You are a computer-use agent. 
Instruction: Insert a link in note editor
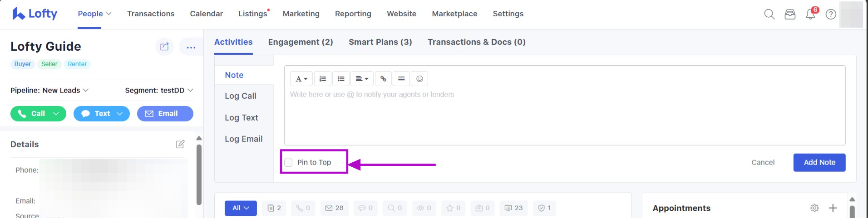[383, 79]
